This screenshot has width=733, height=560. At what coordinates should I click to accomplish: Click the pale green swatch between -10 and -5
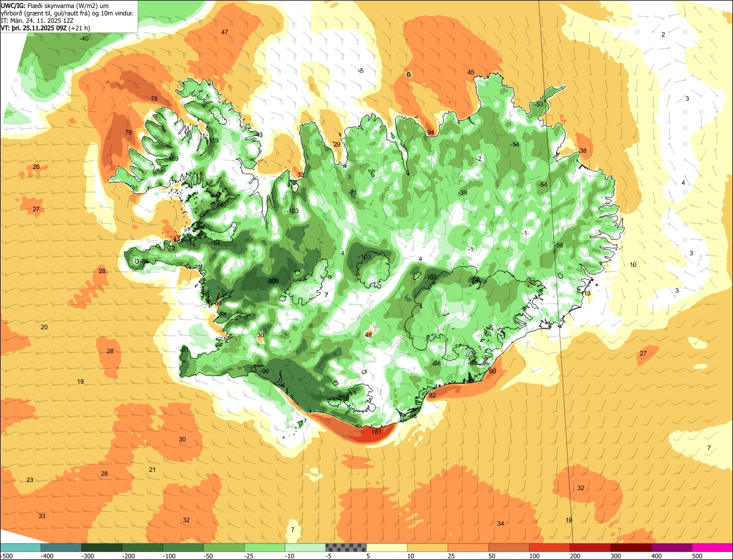305,547
